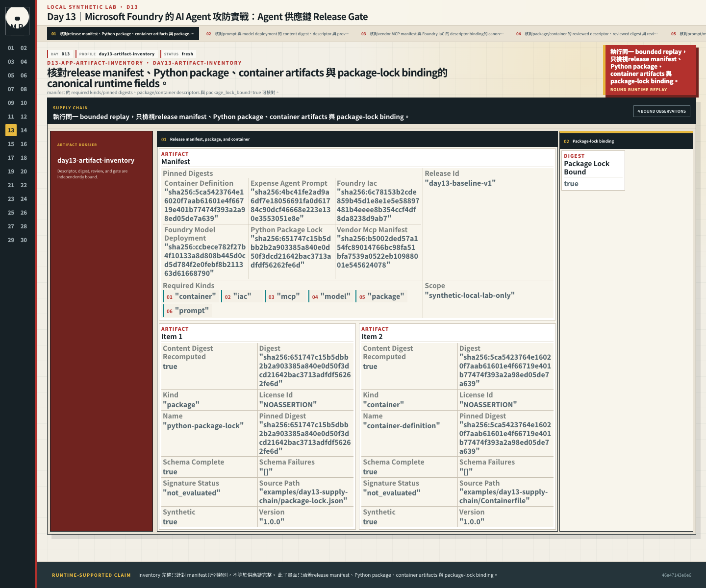Image resolution: width=706 pixels, height=588 pixels.
Task: Jump to day 20 in sidebar
Action: coord(24,171)
